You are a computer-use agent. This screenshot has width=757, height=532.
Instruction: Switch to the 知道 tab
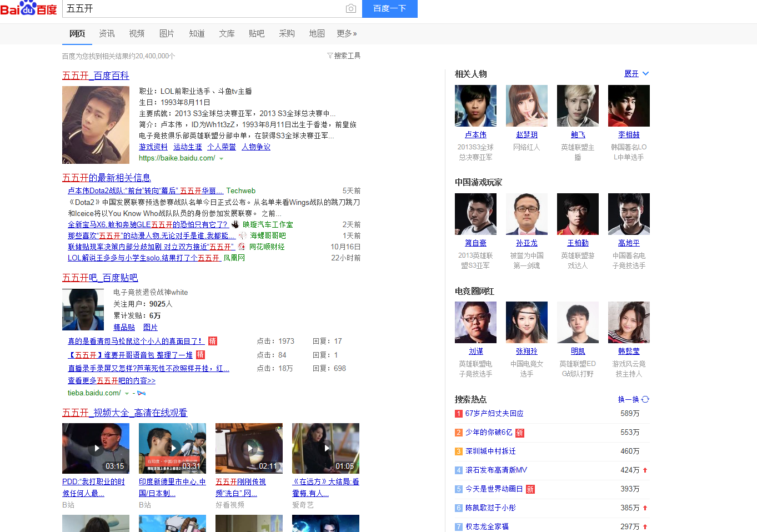click(x=197, y=34)
